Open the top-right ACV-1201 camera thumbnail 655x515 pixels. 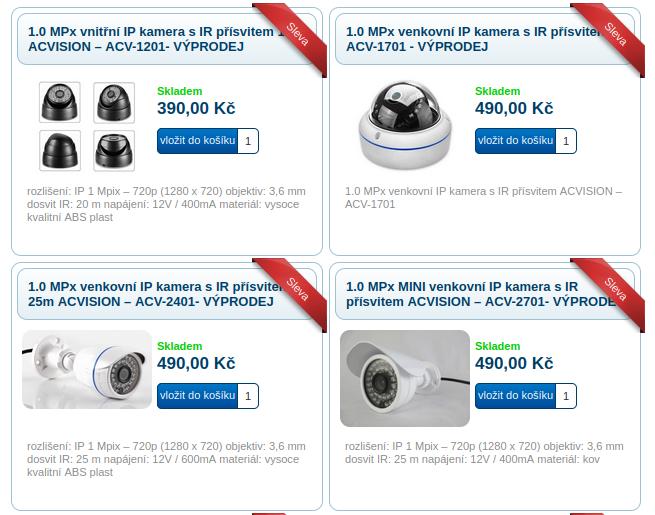[x=114, y=102]
